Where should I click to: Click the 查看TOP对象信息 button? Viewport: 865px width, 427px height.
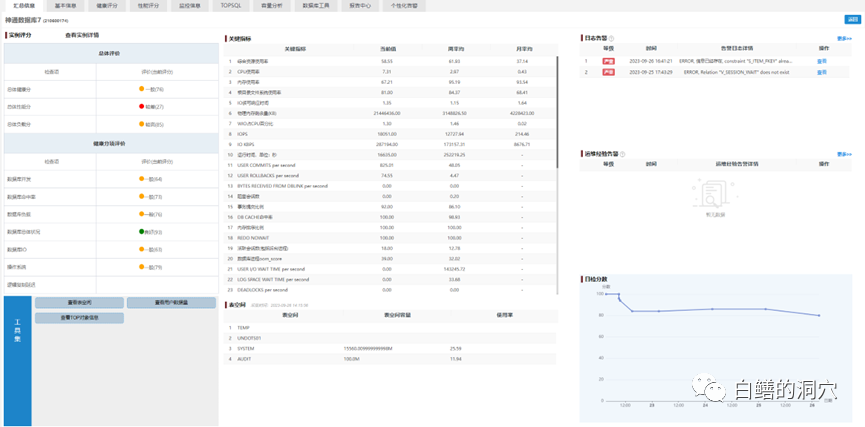[x=79, y=318]
